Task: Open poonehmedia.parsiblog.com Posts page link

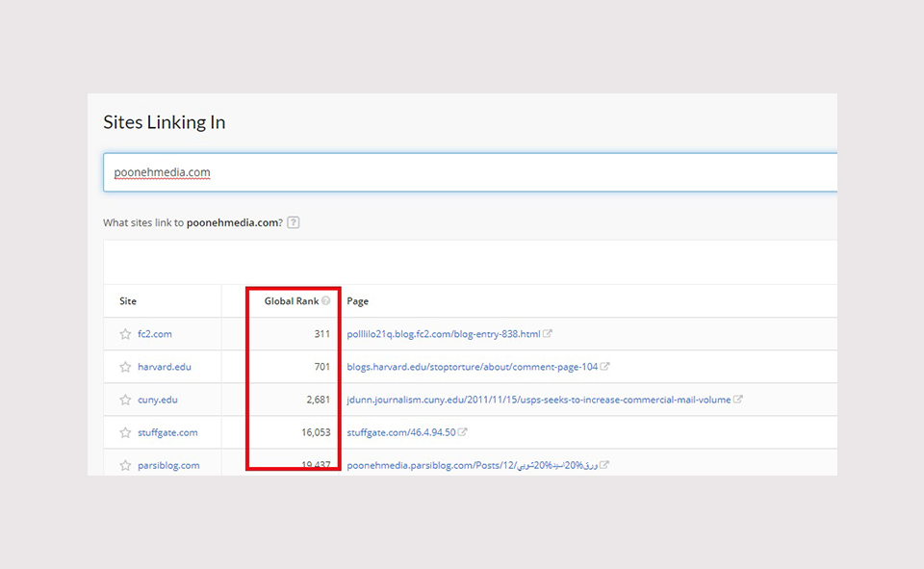Action: coord(472,465)
